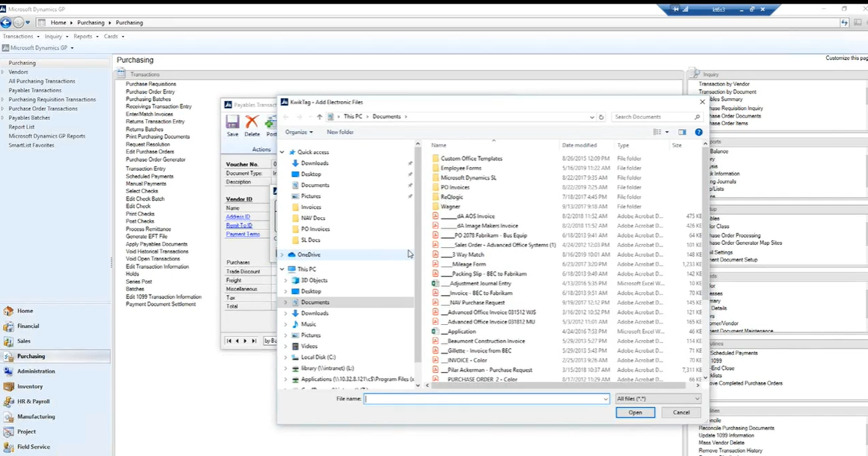The image size is (868, 456).
Task: Open the view options icon in file dialog
Action: 657,132
